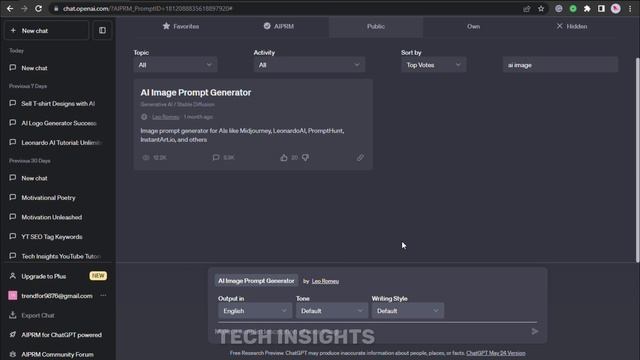Click the browser back arrow

(10, 9)
